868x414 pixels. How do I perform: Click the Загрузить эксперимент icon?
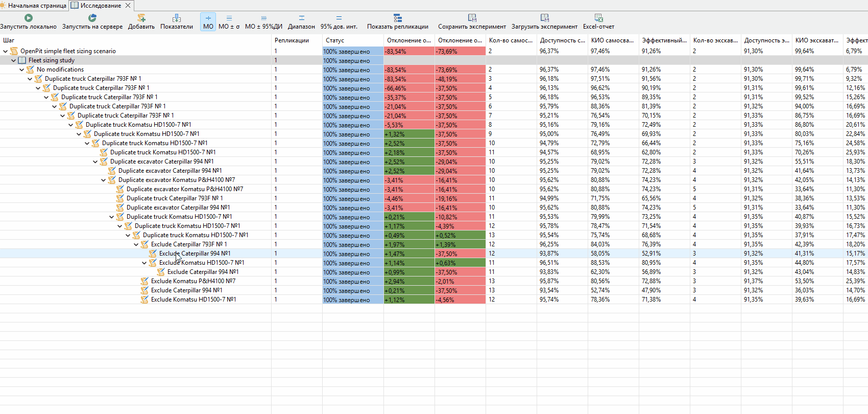click(x=544, y=18)
